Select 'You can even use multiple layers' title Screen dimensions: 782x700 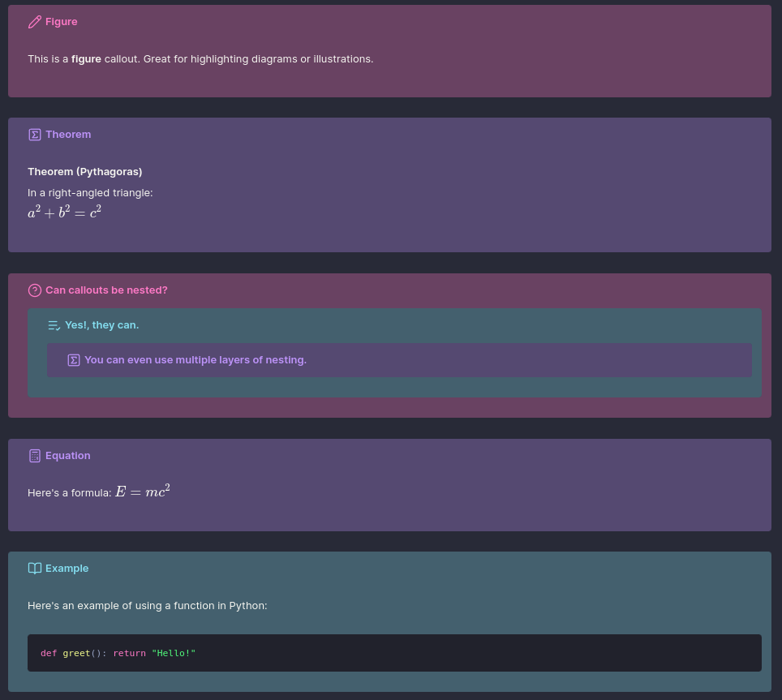point(195,360)
